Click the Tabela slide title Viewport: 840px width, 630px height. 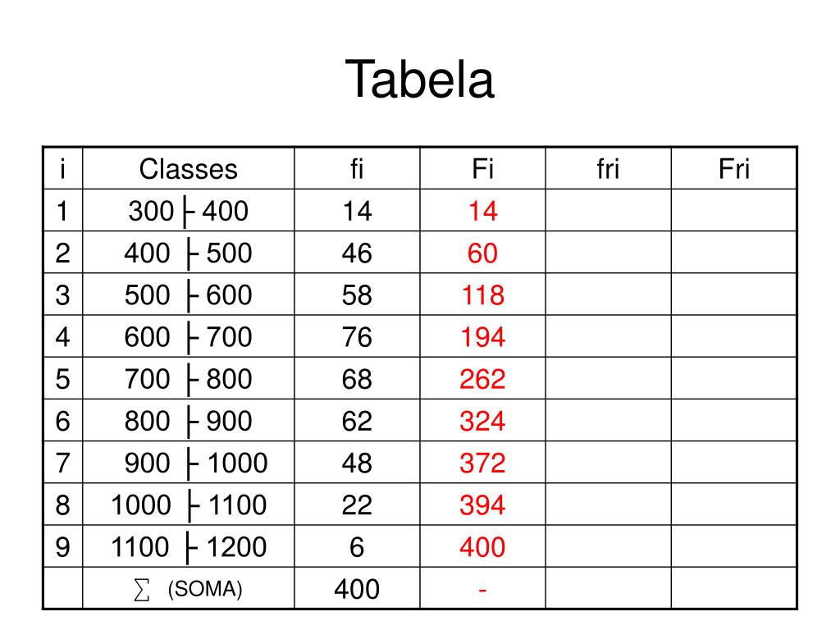click(x=419, y=80)
